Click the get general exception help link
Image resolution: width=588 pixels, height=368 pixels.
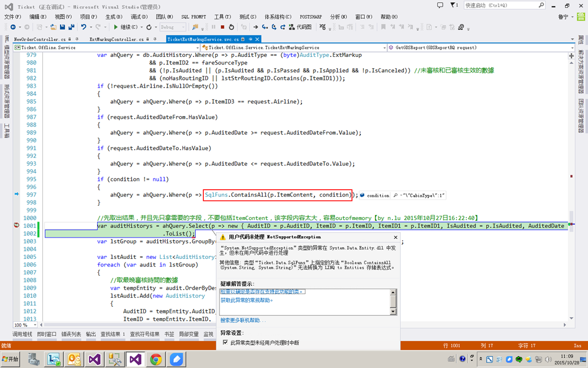tap(246, 300)
